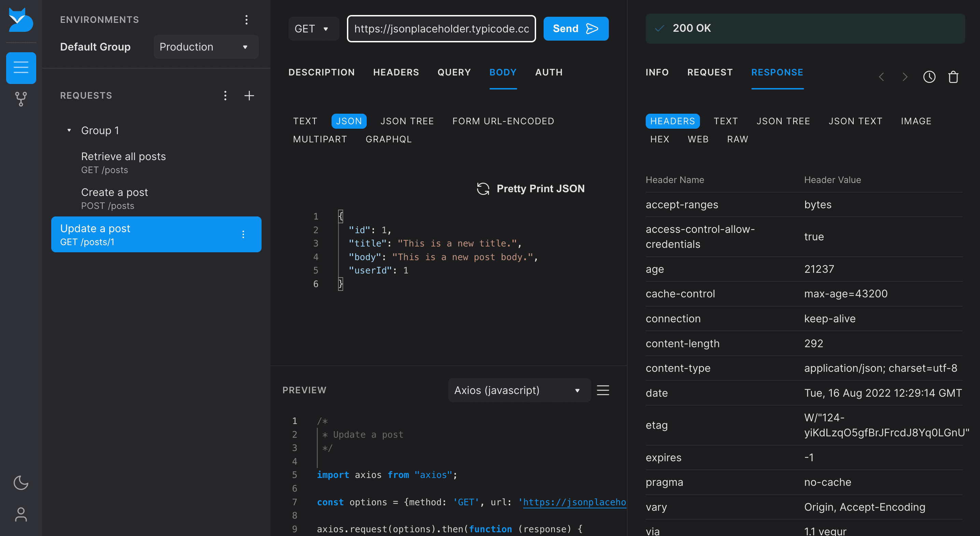Open the GET method dropdown

[313, 29]
